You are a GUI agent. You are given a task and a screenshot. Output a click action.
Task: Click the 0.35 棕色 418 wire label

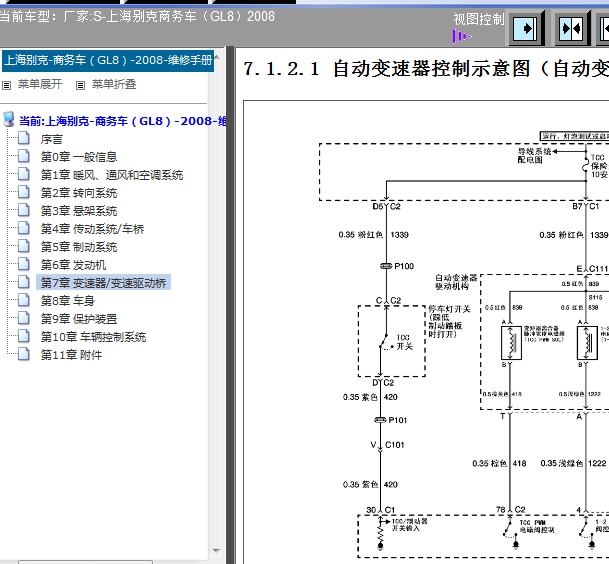tap(499, 463)
